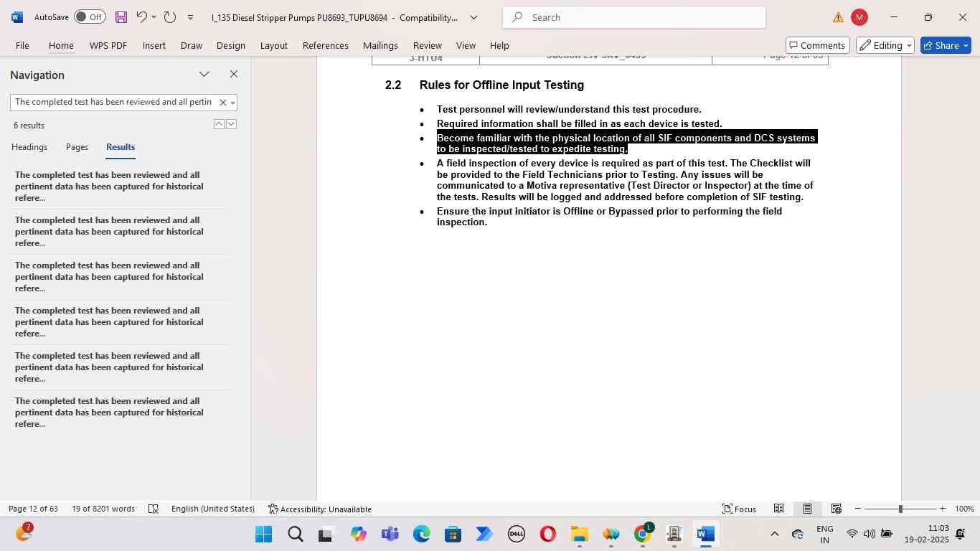The height and width of the screenshot is (551, 980).
Task: Open taskbar Search magnifier
Action: point(295,534)
